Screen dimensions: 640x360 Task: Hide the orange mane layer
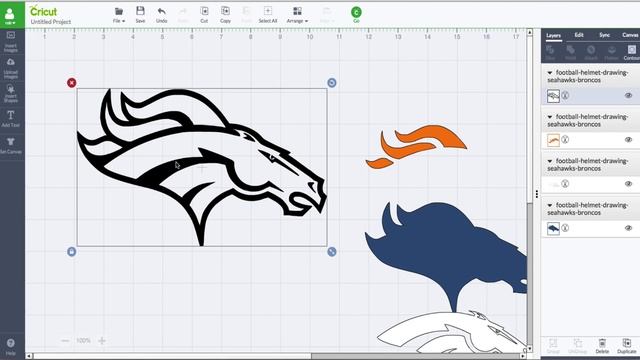628,140
